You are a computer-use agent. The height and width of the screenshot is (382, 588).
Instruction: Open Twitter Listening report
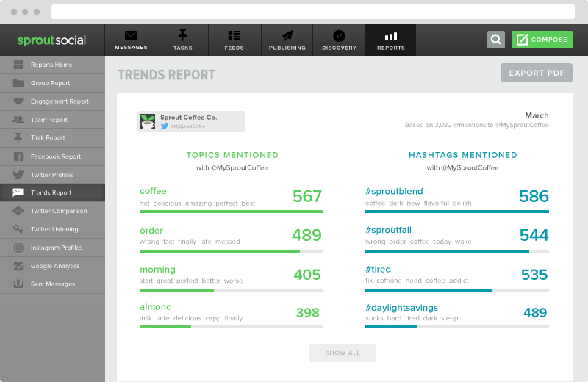pos(52,229)
